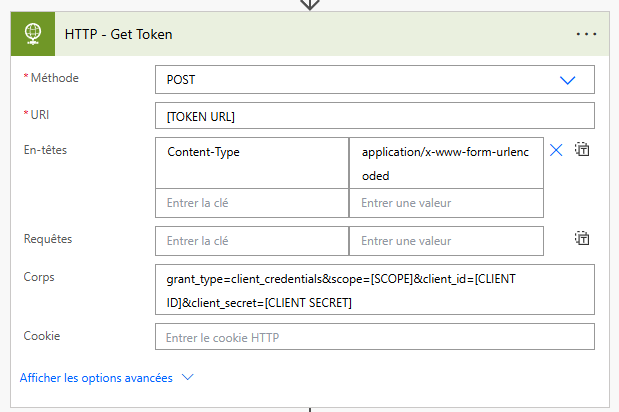This screenshot has width=619, height=412.
Task: Click empty header value field in En-têtes
Action: (x=446, y=203)
